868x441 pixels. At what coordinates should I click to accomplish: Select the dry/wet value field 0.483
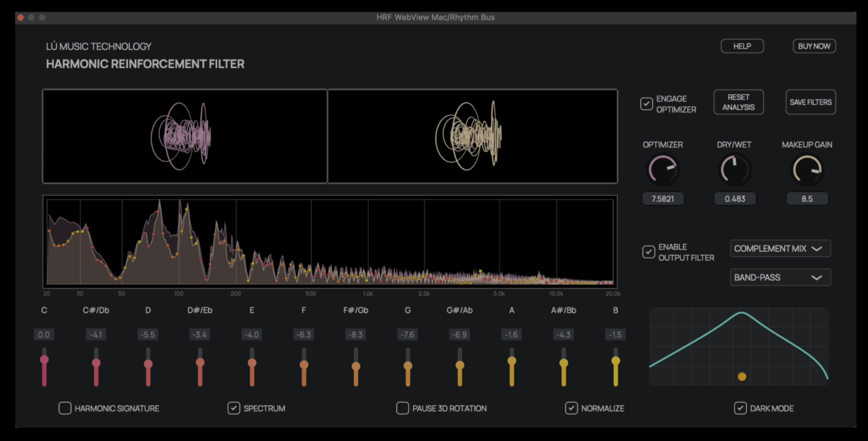[x=734, y=198]
